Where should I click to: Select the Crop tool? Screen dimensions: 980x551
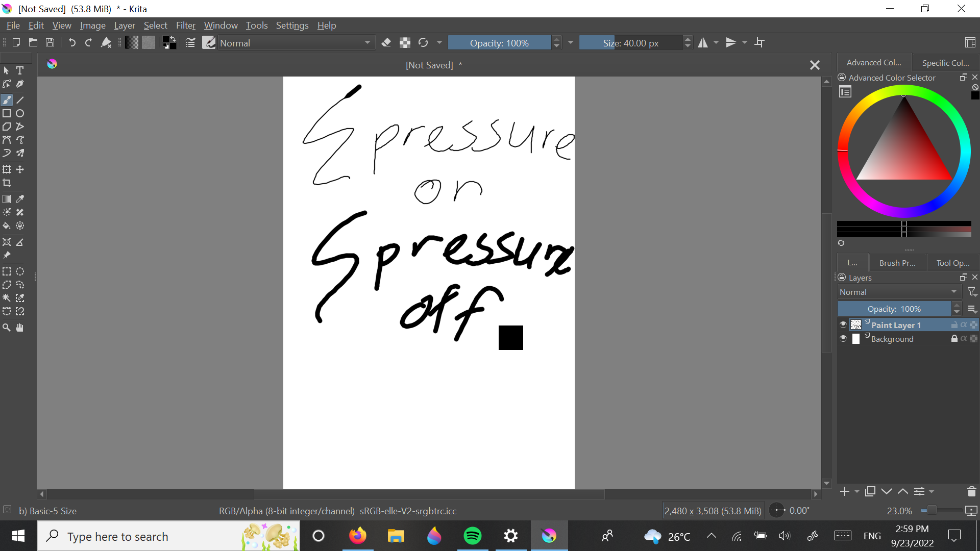click(7, 183)
